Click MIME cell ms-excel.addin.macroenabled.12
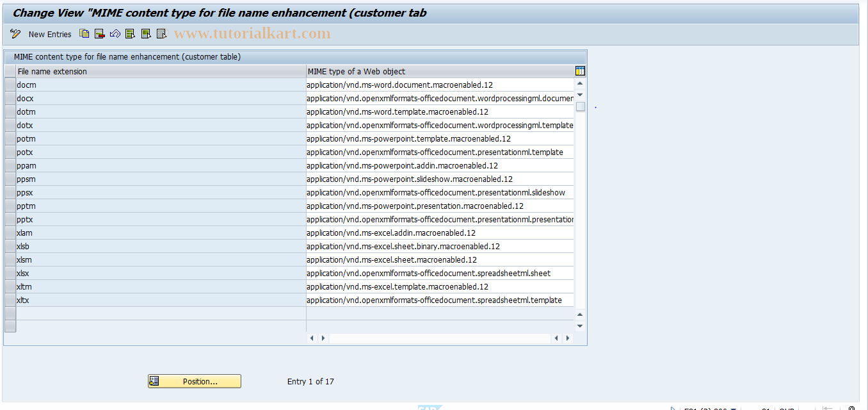The height and width of the screenshot is (410, 868). click(x=440, y=233)
